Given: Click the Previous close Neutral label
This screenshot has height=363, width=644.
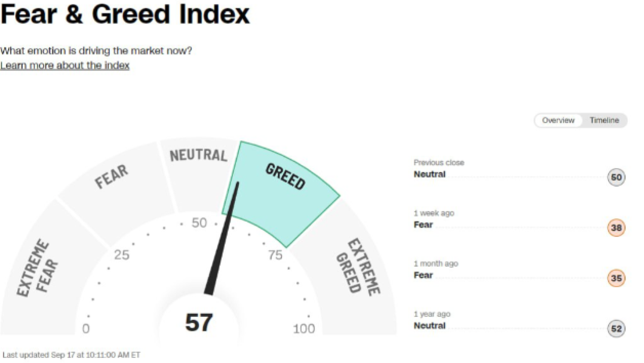Looking at the screenshot, I should 430,174.
